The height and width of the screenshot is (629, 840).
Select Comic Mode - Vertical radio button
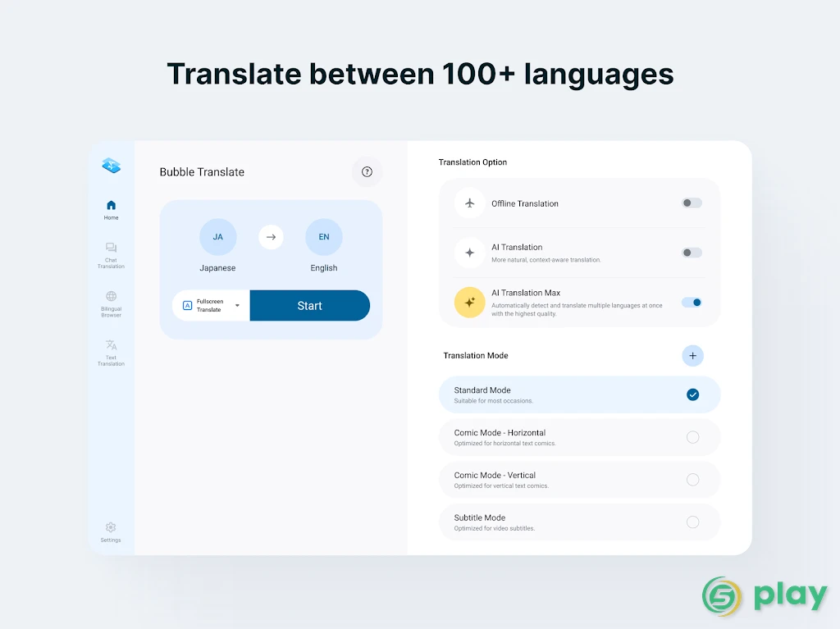692,480
